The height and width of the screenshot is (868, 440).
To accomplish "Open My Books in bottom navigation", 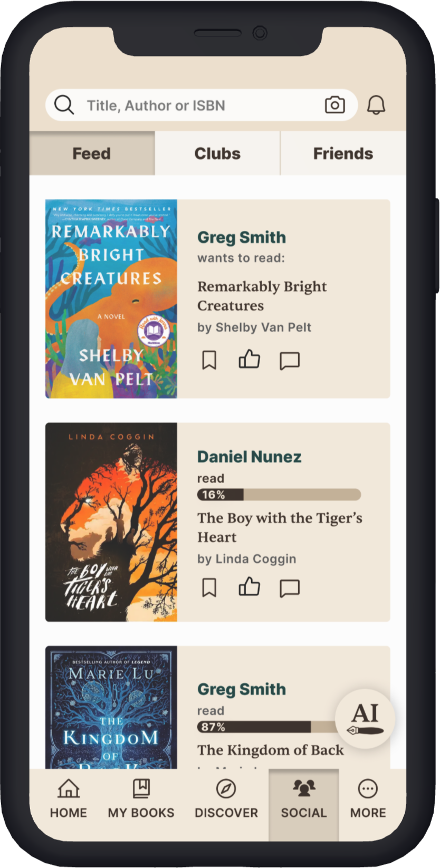I will [x=141, y=799].
